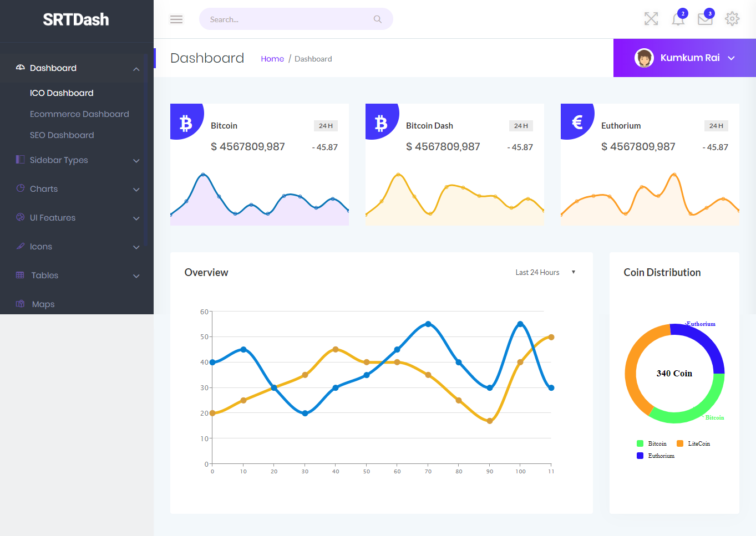Open the notifications bell icon
Viewport: 756px width, 536px height.
(x=678, y=19)
